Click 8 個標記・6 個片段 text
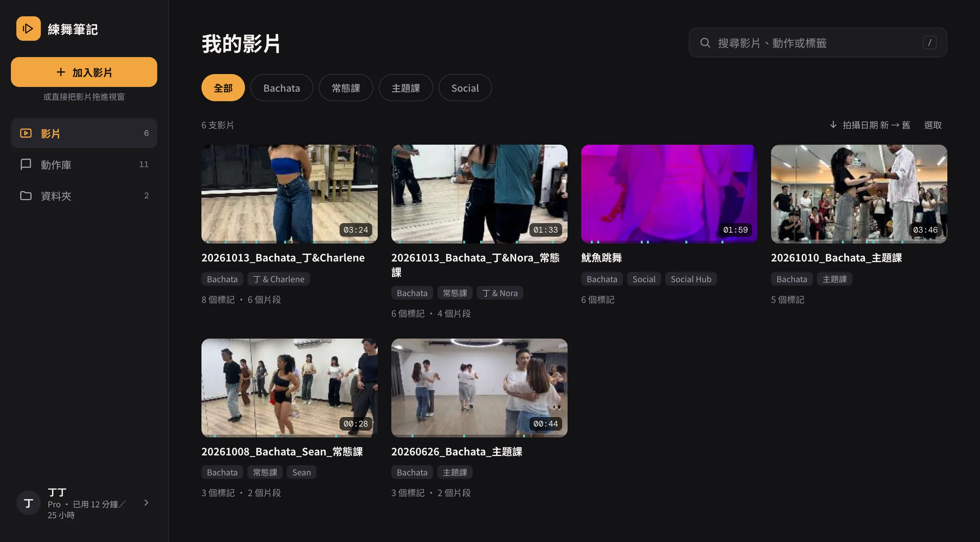The height and width of the screenshot is (542, 980). [241, 300]
